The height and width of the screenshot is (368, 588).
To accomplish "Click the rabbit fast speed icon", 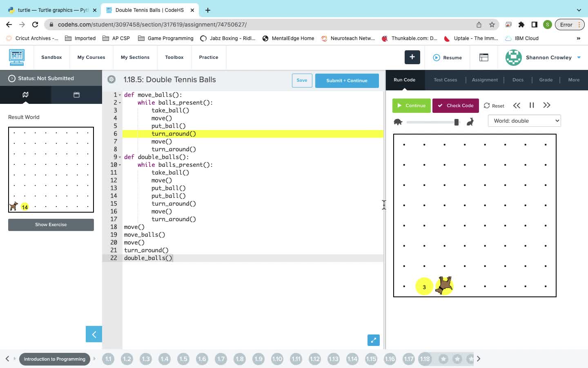I will [470, 122].
